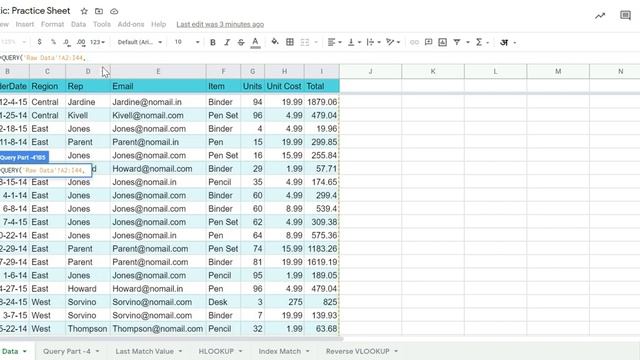The height and width of the screenshot is (360, 640).
Task: Open the Insert menu
Action: pos(24,24)
